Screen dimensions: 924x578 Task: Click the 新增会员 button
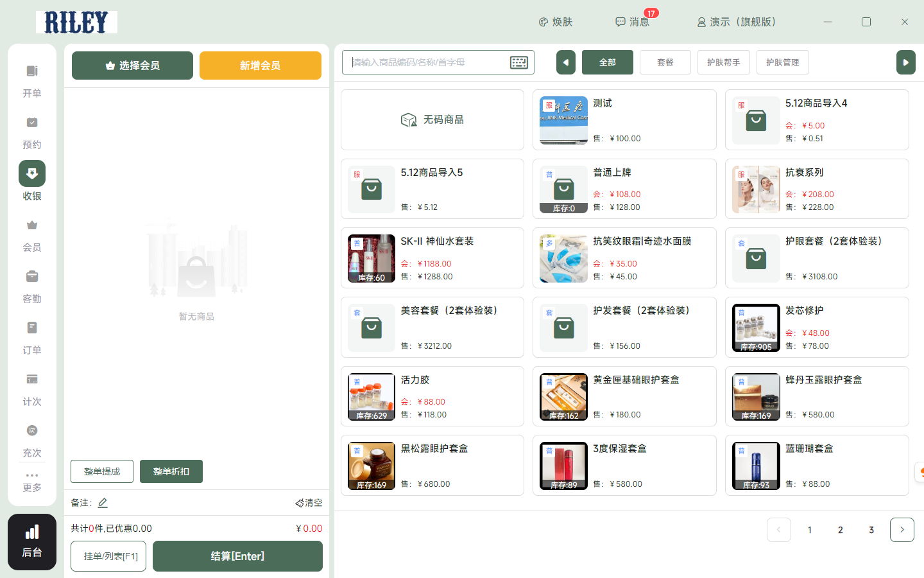(260, 66)
